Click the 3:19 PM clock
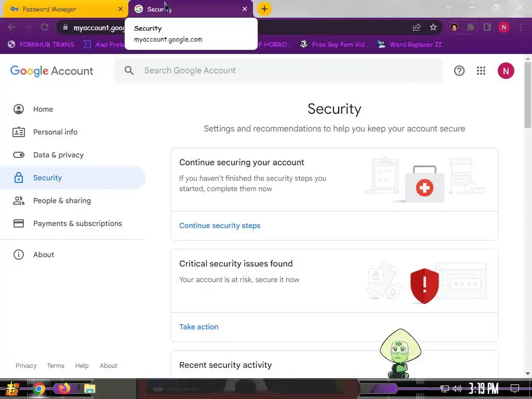 [x=483, y=389]
